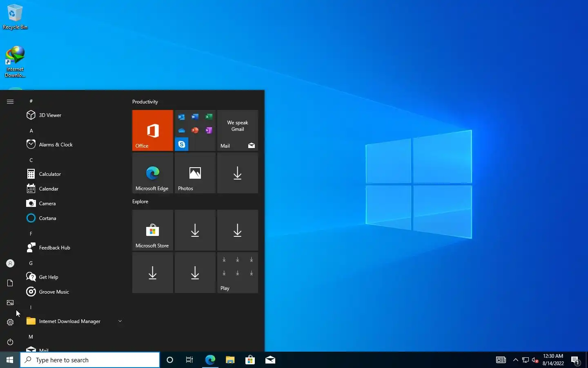Click the letter C section header
The height and width of the screenshot is (368, 588).
tap(31, 160)
